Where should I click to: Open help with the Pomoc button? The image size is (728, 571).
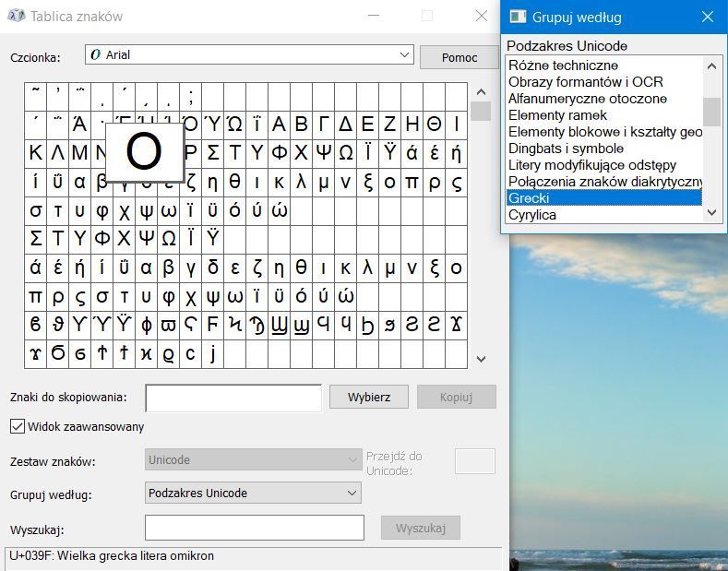pyautogui.click(x=459, y=57)
